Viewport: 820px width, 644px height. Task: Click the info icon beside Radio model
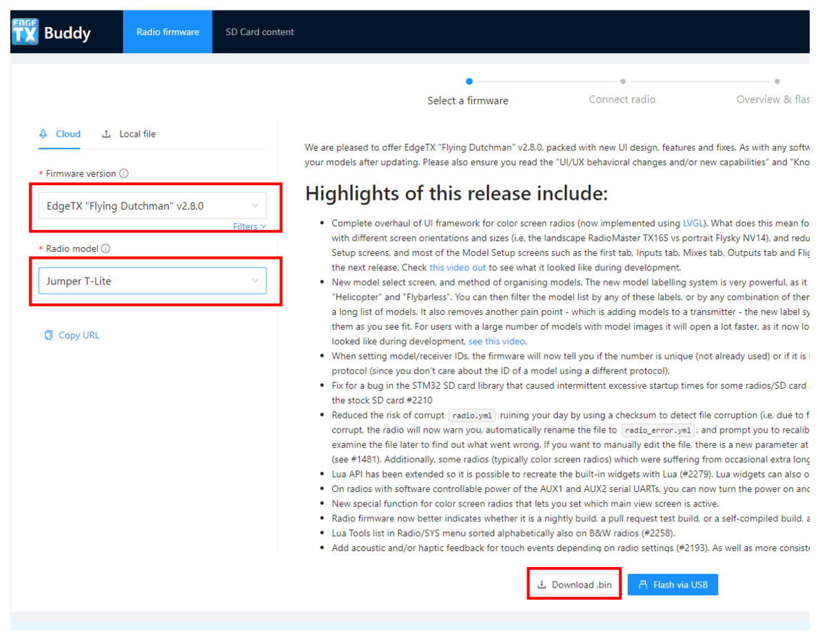[106, 248]
